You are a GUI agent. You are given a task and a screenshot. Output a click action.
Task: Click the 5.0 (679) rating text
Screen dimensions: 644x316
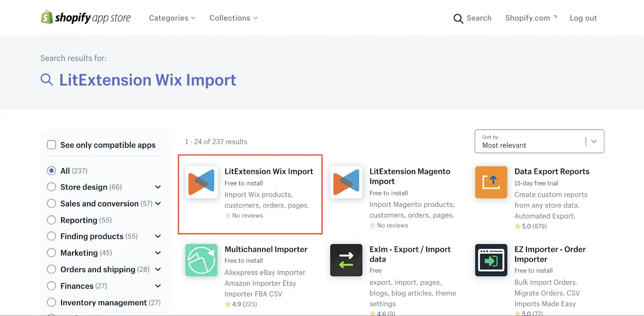(x=535, y=226)
